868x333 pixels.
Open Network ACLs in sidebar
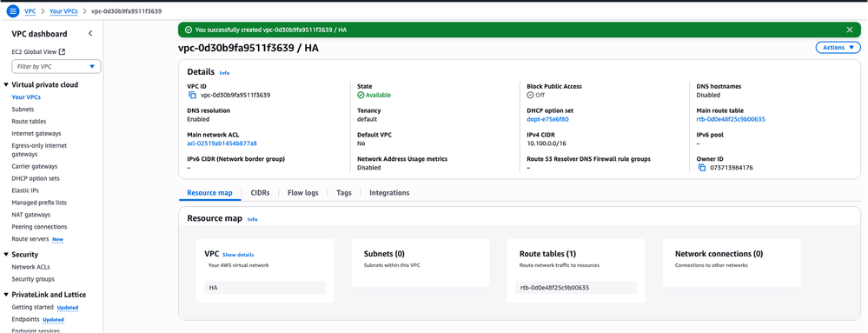tap(31, 267)
